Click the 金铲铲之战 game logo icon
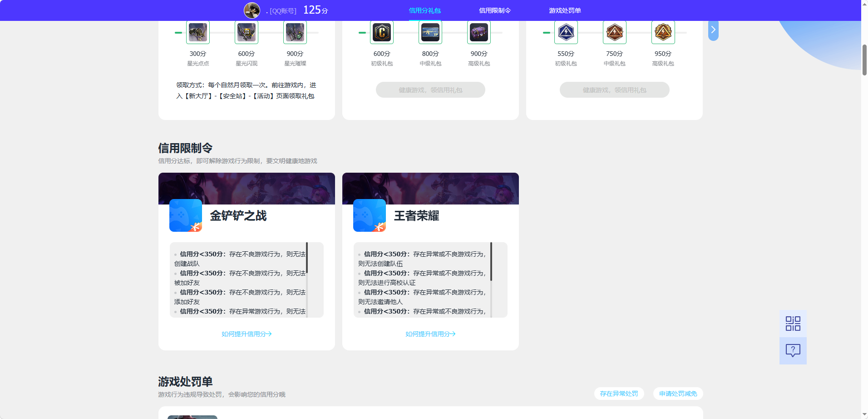 [186, 215]
